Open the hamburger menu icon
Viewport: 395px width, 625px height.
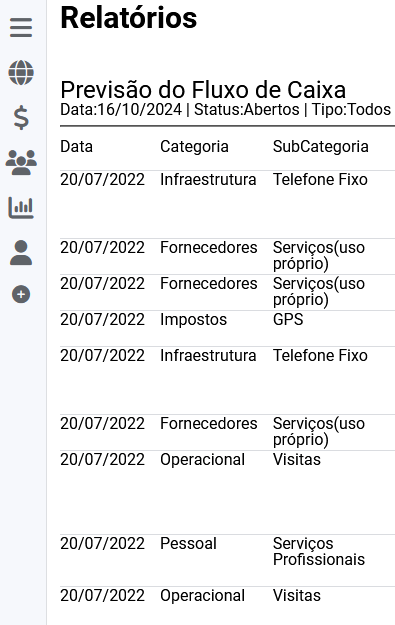(21, 28)
